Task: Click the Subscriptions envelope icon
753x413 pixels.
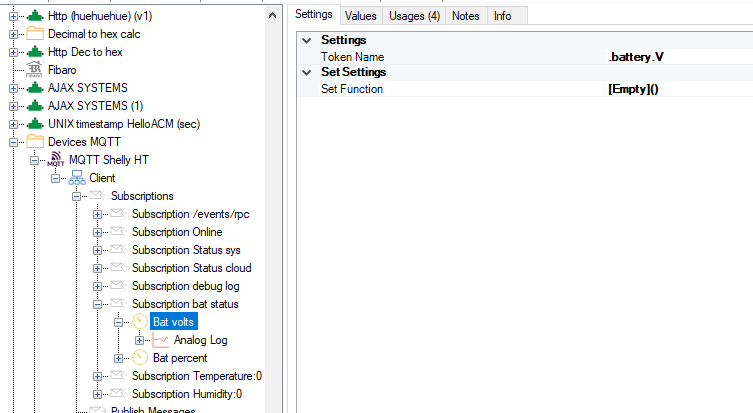Action: [x=98, y=195]
